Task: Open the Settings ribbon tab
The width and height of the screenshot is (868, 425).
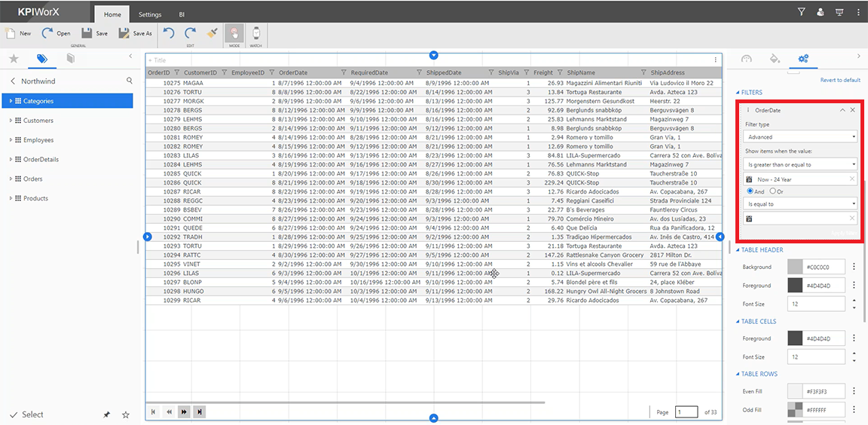Action: (150, 15)
